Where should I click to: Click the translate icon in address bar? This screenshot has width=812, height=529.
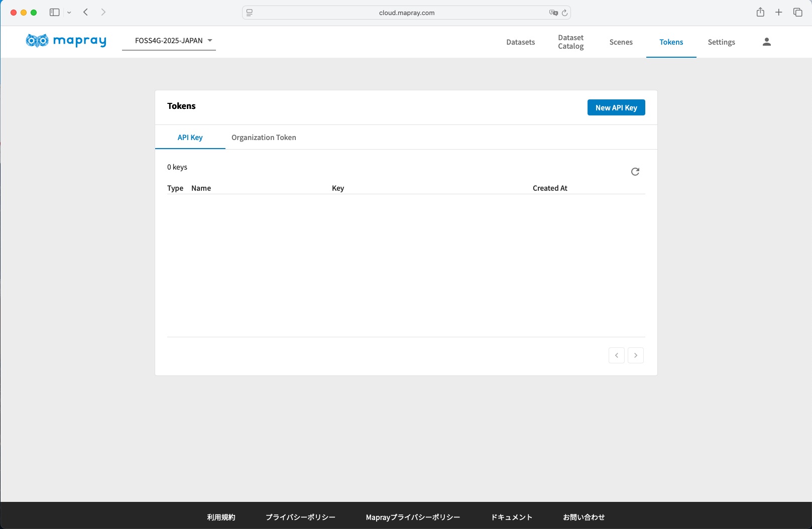point(553,13)
